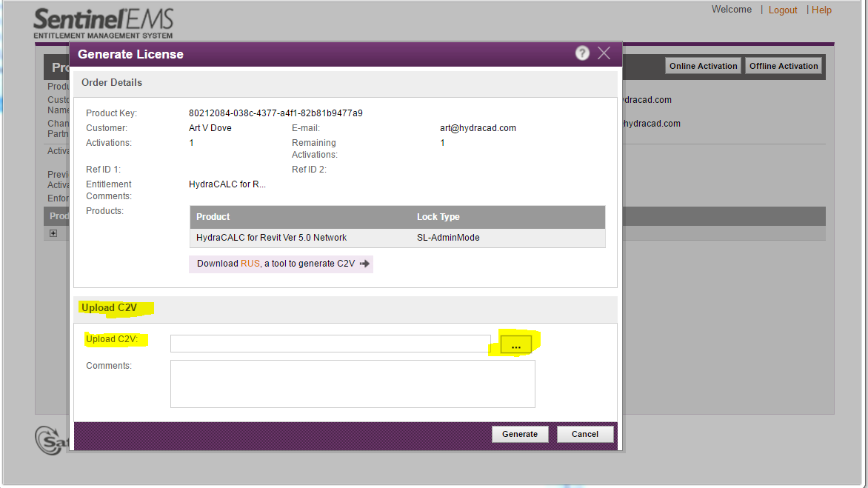Click the entitlement comment HydraCALC for R...
The width and height of the screenshot is (868, 488).
pyautogui.click(x=227, y=184)
